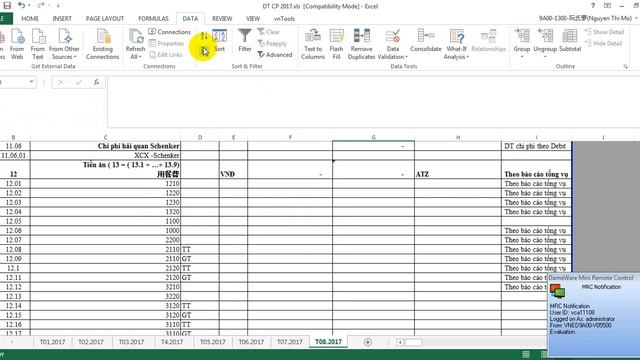Screen dimensions: 640x360
Task: Click inside the formula bar input area
Action: click(373, 102)
